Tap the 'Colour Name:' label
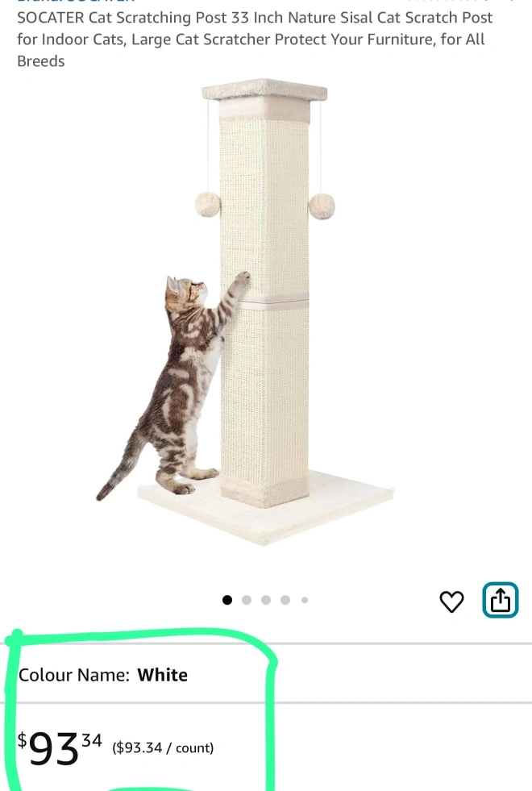The width and height of the screenshot is (532, 791). (74, 675)
